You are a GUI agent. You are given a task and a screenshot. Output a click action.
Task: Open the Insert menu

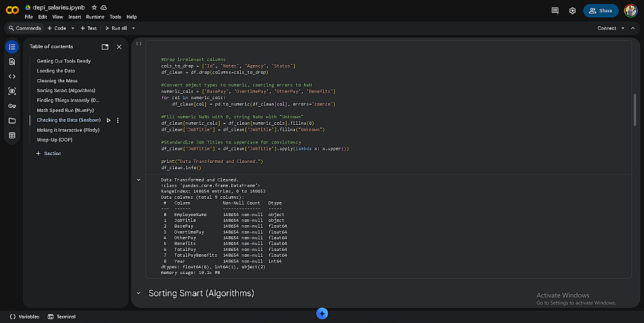(75, 17)
